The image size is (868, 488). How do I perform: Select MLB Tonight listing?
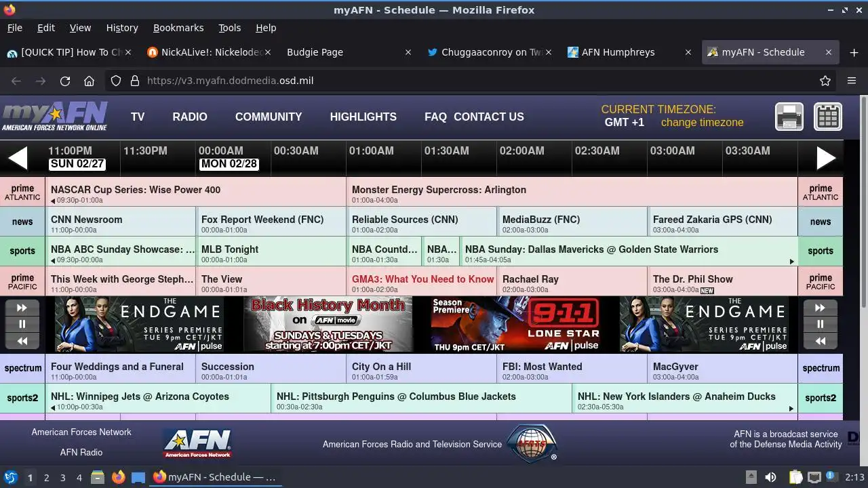pos(271,251)
